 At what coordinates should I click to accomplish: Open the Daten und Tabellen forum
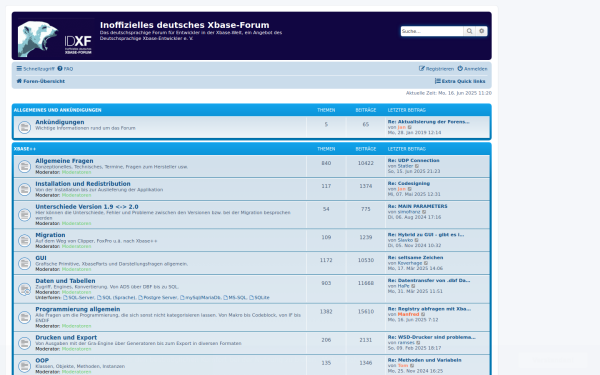(x=65, y=281)
